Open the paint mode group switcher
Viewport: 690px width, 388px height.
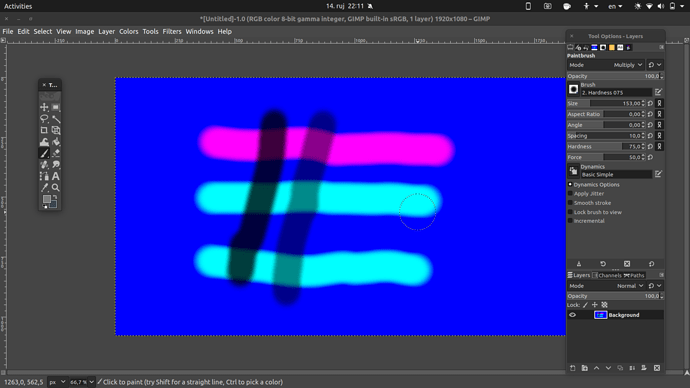655,65
